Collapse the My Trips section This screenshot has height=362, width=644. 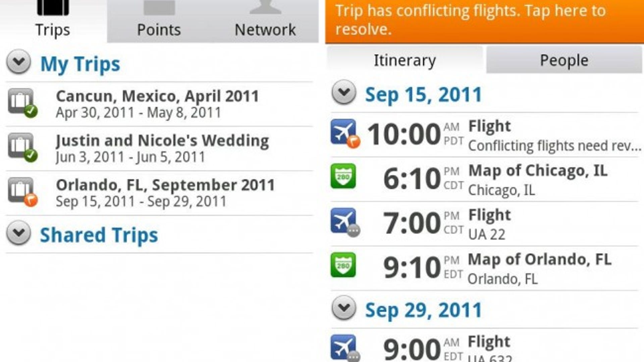18,62
